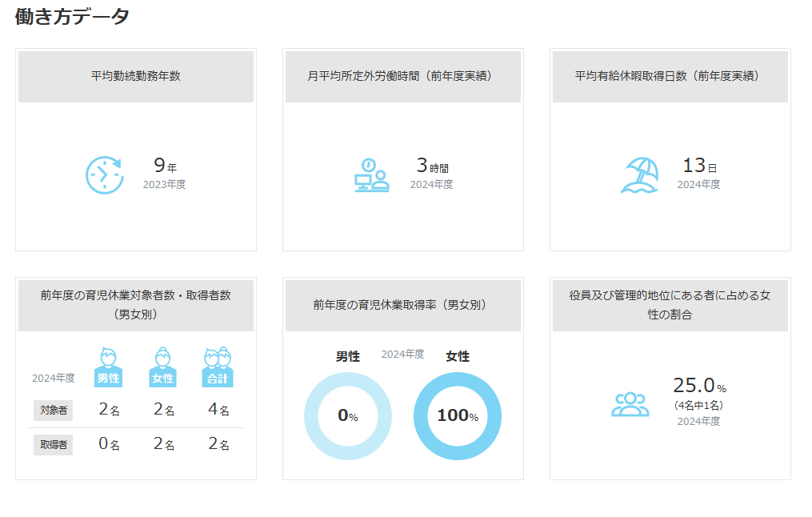
Task: Click the 女性 female figure icon
Action: point(162,367)
